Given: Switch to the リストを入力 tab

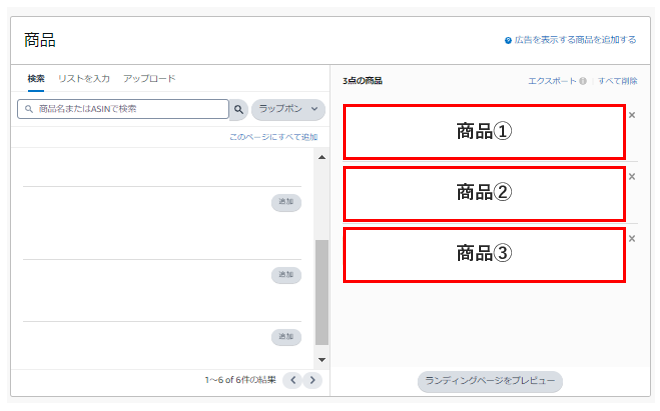Looking at the screenshot, I should pyautogui.click(x=84, y=79).
